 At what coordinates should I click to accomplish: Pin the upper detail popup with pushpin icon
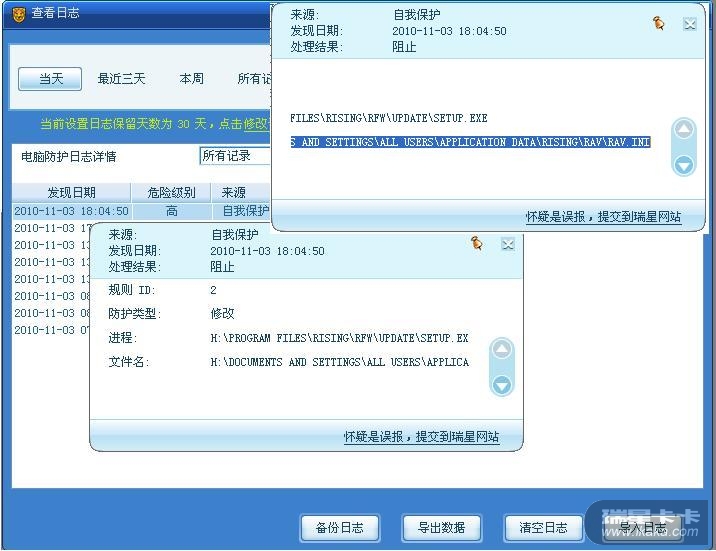[x=658, y=23]
